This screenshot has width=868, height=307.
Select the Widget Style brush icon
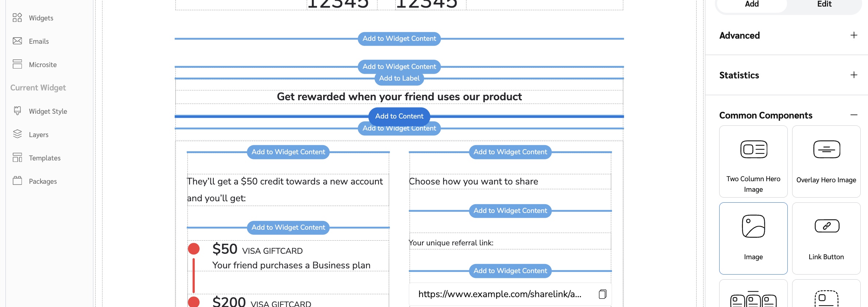pos(17,111)
